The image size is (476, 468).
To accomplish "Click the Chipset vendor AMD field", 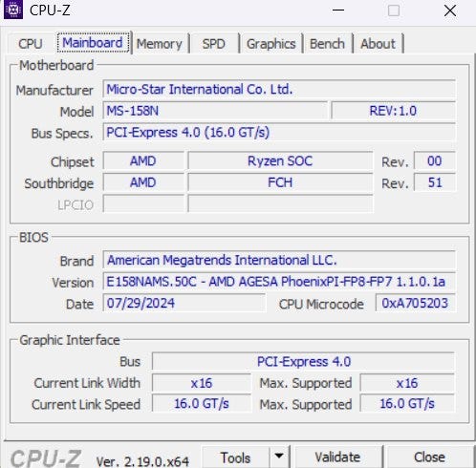I will coord(143,160).
